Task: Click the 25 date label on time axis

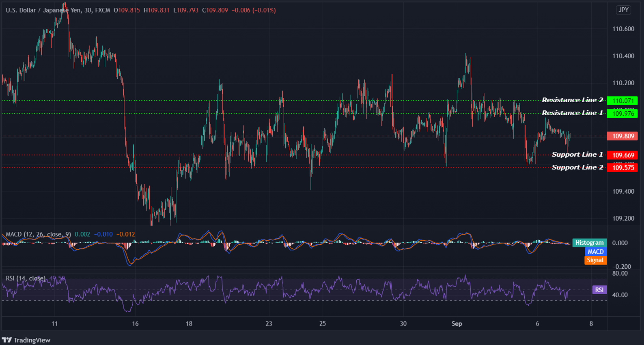Action: (x=323, y=323)
